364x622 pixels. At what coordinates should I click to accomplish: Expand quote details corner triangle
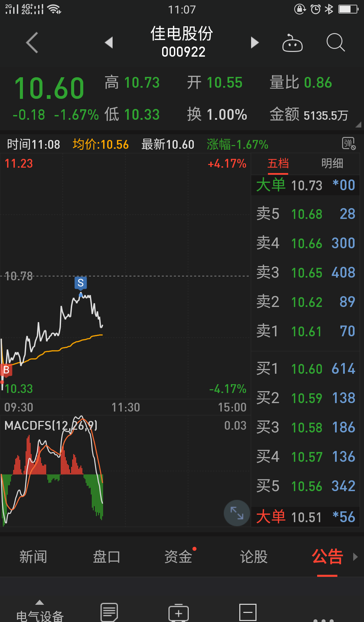click(358, 125)
